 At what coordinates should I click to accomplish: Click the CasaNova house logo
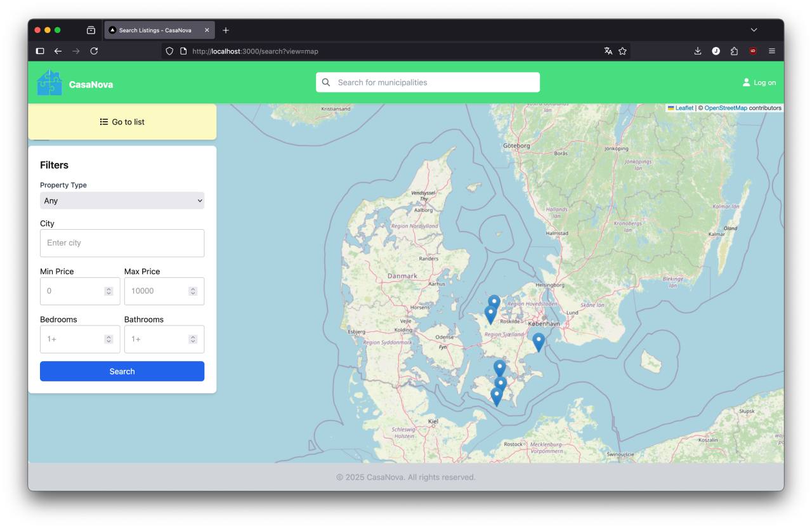[49, 83]
